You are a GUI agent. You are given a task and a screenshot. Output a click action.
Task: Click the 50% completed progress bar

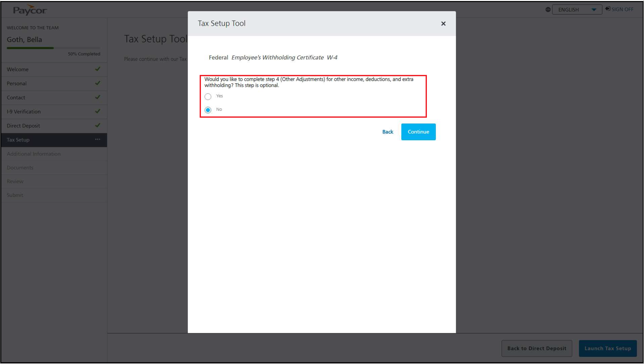coord(53,48)
